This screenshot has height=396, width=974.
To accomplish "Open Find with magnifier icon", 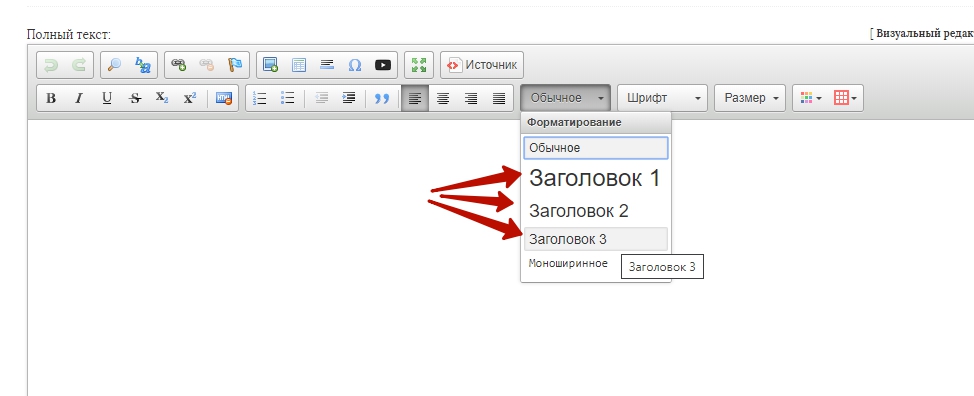I will (115, 65).
